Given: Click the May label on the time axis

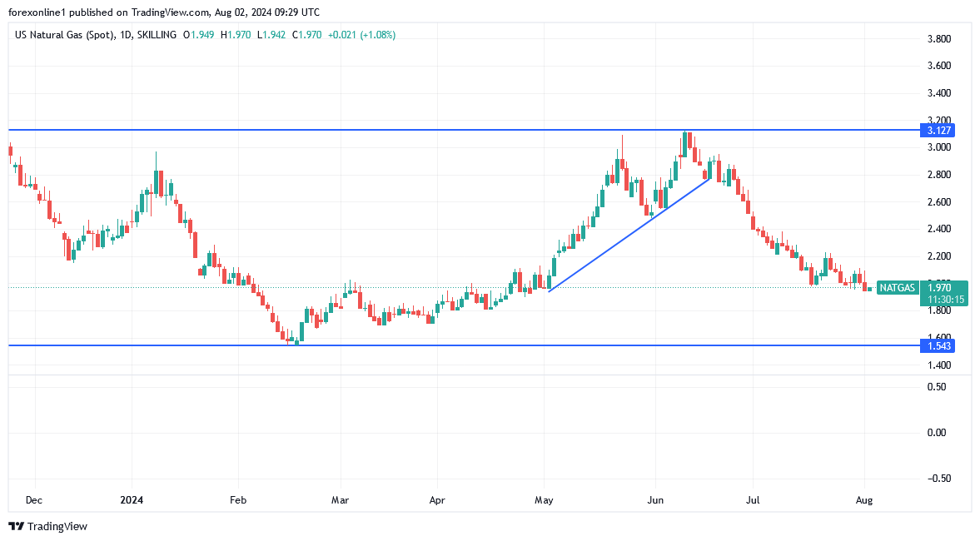Looking at the screenshot, I should click(x=544, y=500).
